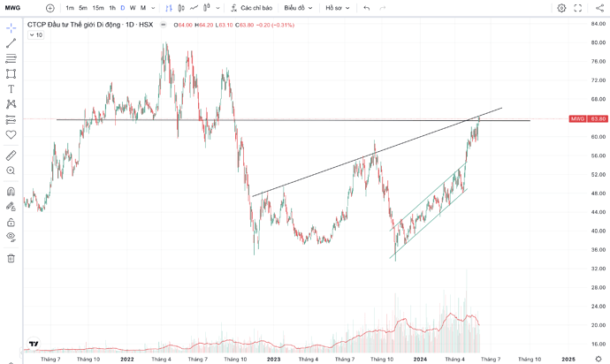Choose the bars chart style icon
The width and height of the screenshot is (610, 364).
[x=169, y=8]
